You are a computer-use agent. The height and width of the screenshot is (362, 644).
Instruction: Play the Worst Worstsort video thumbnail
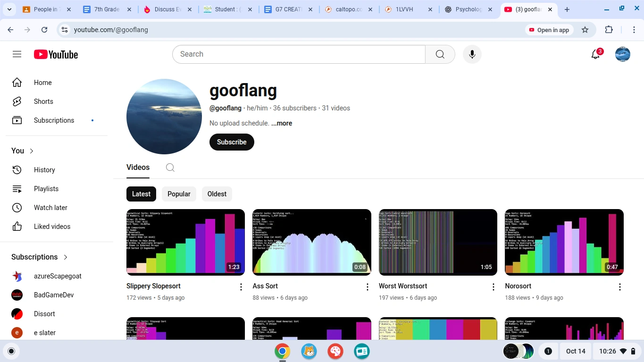(x=437, y=242)
